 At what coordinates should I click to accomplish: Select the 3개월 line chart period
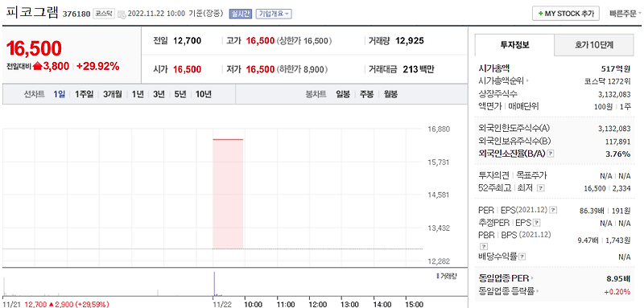coord(112,94)
